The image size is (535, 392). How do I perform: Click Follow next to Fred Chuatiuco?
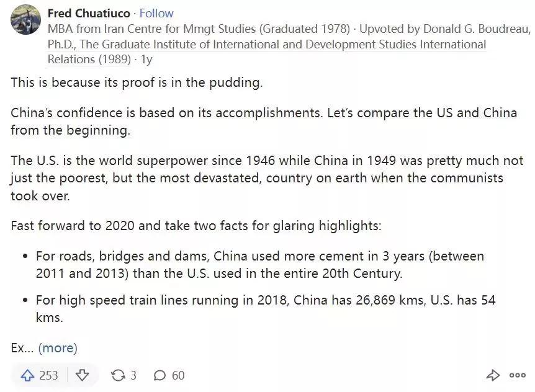coord(156,12)
